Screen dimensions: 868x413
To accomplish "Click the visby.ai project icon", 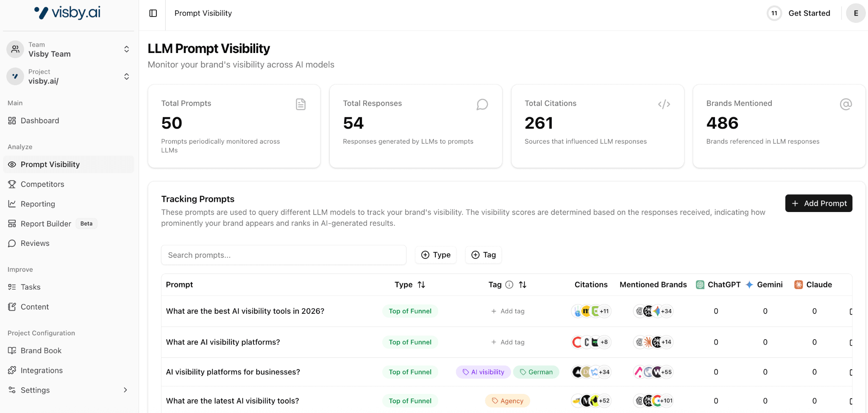I will (x=15, y=76).
